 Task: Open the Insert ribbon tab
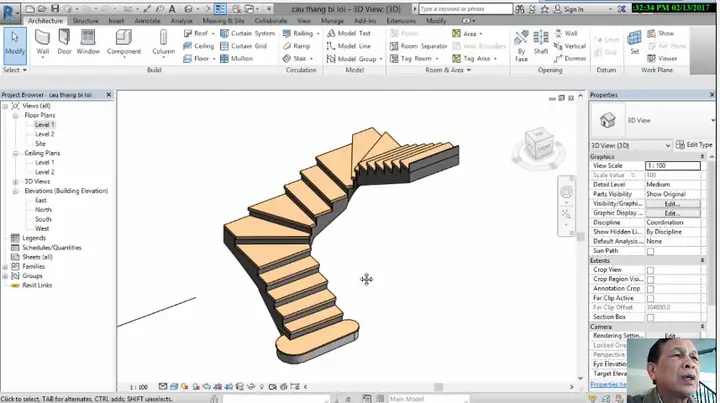[x=116, y=21]
